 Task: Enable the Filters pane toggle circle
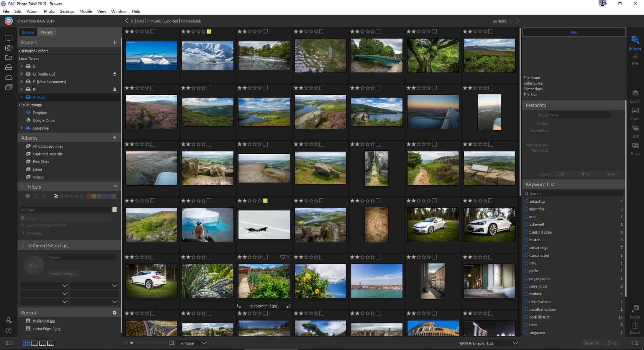point(22,187)
